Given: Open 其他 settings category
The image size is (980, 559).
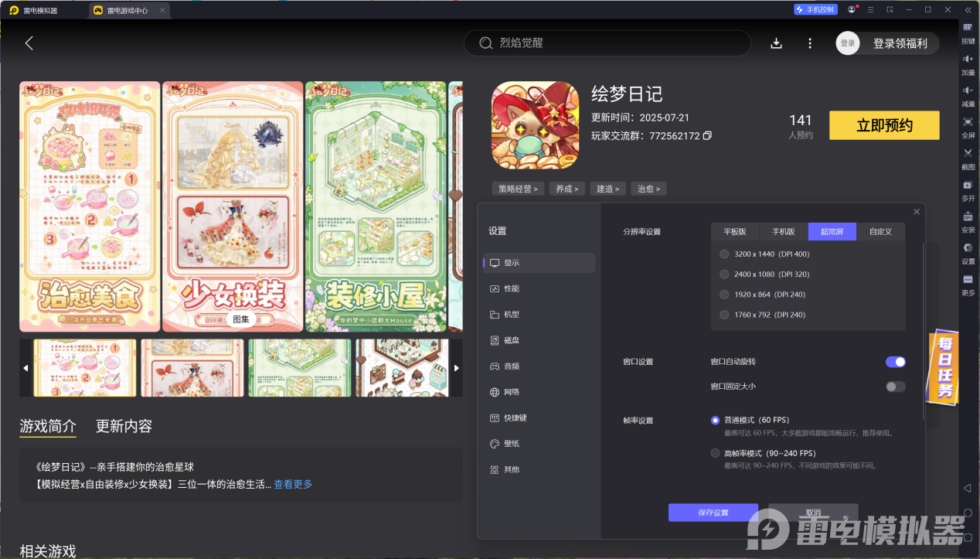Looking at the screenshot, I should click(x=539, y=469).
